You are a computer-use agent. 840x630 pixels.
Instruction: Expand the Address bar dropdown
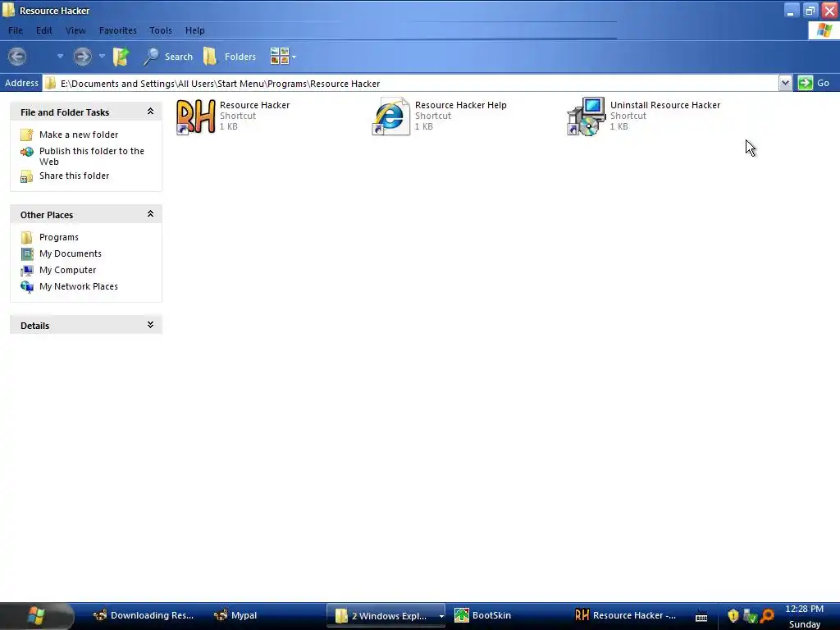[785, 83]
